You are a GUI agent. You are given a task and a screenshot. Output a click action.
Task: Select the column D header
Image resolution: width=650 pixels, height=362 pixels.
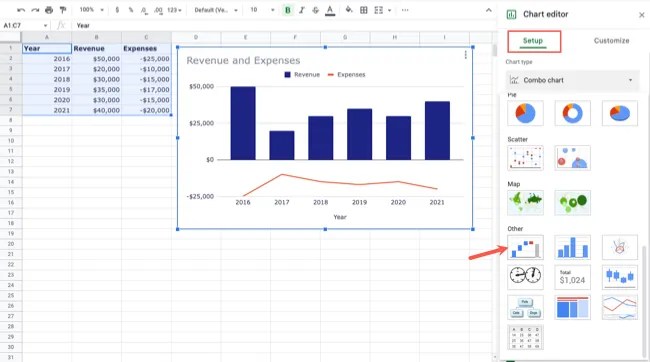pos(196,37)
